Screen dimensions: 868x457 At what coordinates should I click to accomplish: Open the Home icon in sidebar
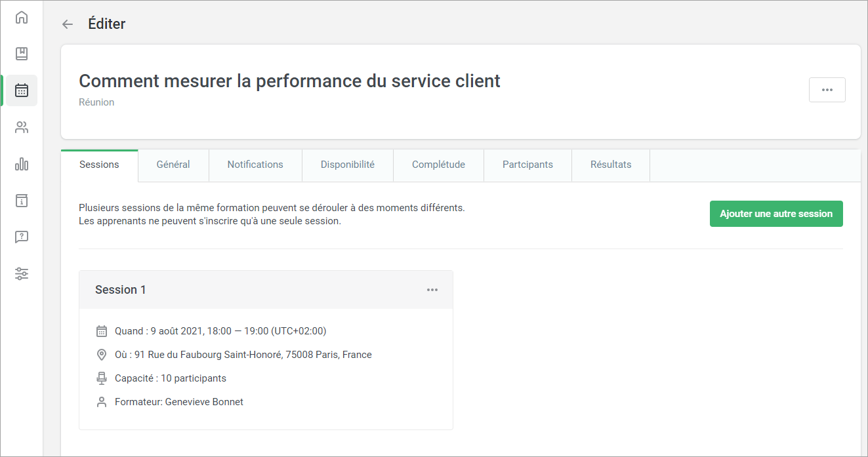[x=22, y=18]
